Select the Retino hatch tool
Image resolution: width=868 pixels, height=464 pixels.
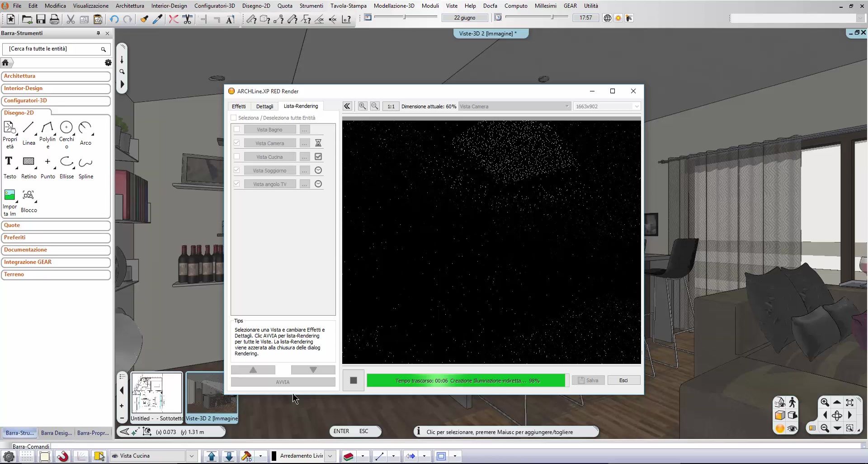pos(28,167)
